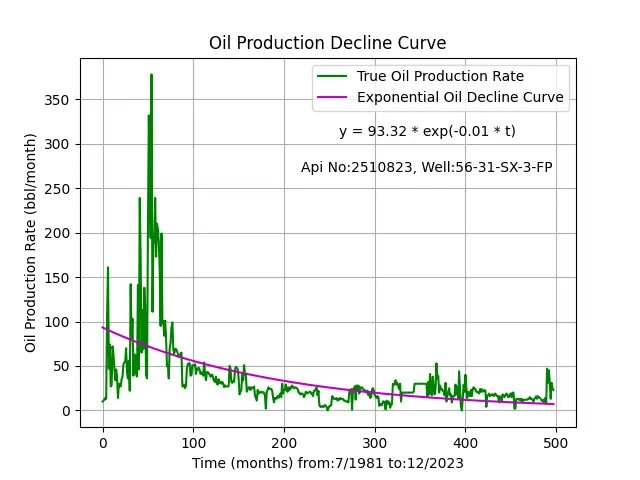Click the magenta legend line sample
This screenshot has width=640, height=480.
332,97
